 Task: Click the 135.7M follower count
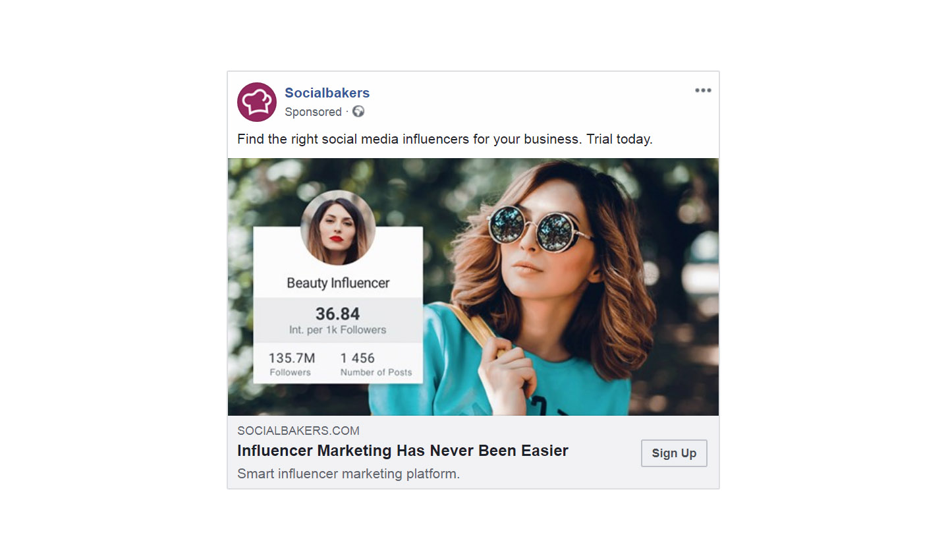[x=292, y=358]
